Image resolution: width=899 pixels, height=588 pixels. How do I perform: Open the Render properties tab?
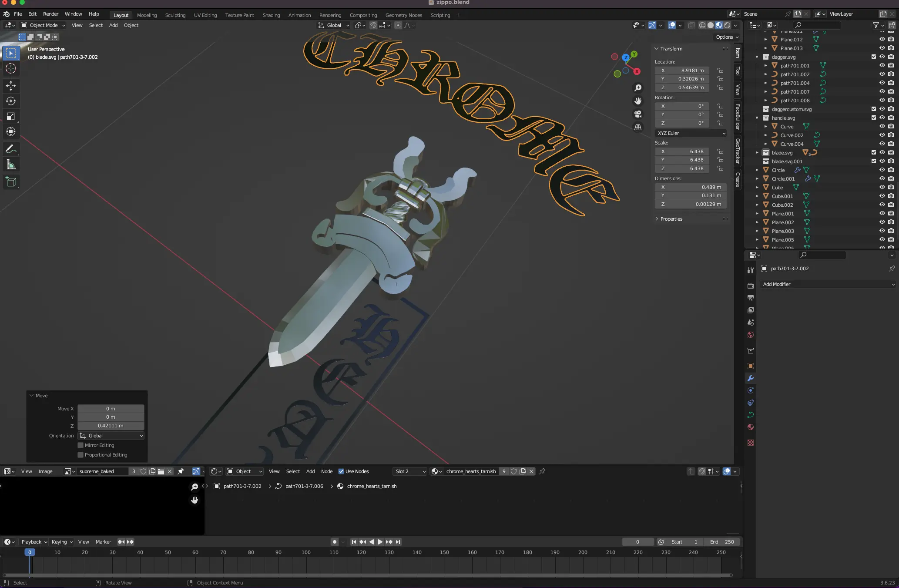point(751,286)
